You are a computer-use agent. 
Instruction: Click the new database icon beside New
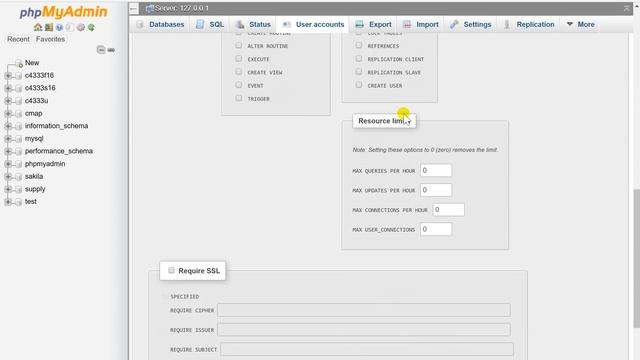pyautogui.click(x=19, y=63)
